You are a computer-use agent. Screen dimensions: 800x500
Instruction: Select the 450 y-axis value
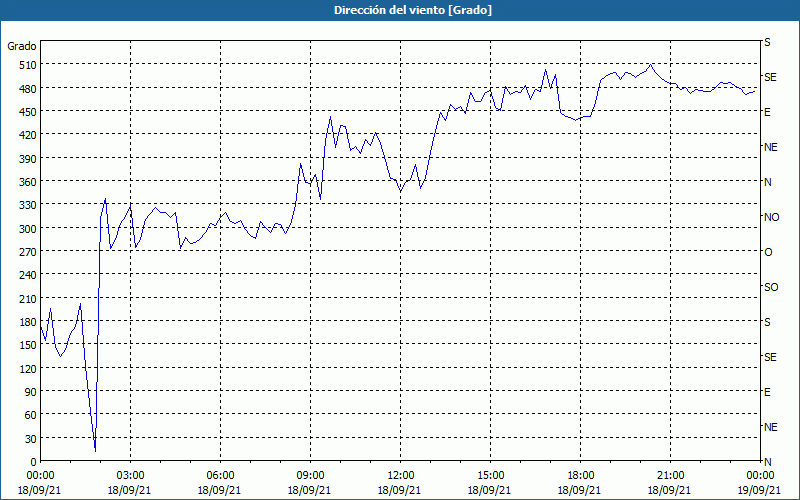[x=29, y=112]
